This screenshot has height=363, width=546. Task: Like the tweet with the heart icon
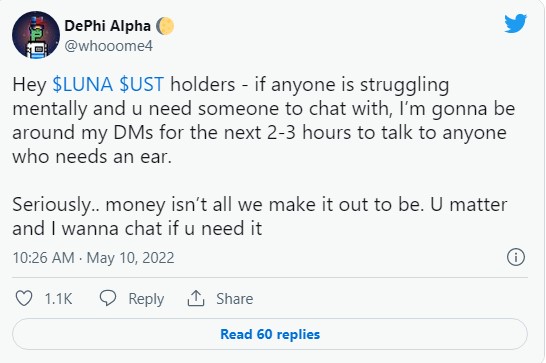pos(24,299)
